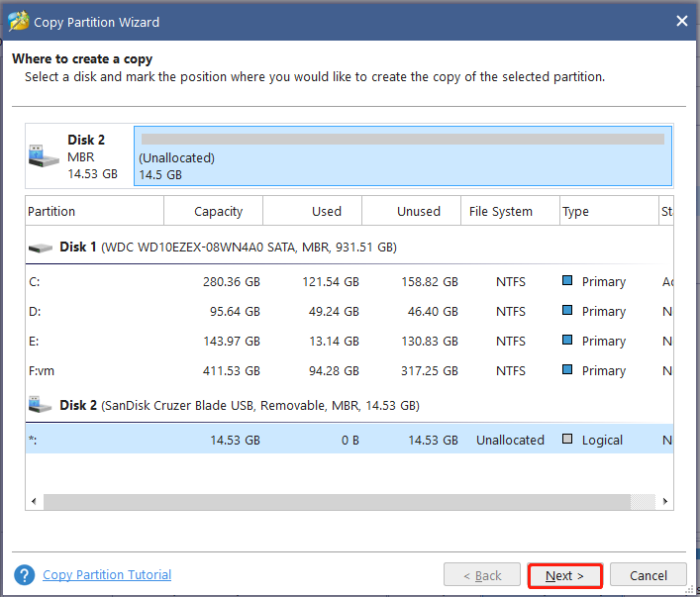The height and width of the screenshot is (597, 700).
Task: Click the blue Primary type square for C:
Action: (567, 280)
